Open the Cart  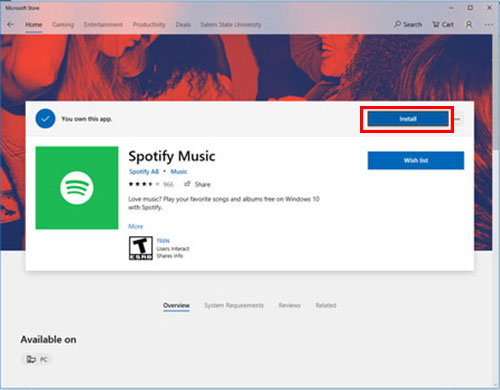coord(443,24)
